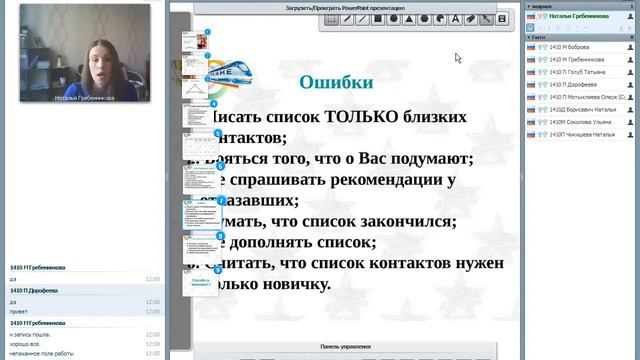Image resolution: width=640 pixels, height=360 pixels.
Task: Open the highlighted slide thumbnail 7
Action: (202, 214)
